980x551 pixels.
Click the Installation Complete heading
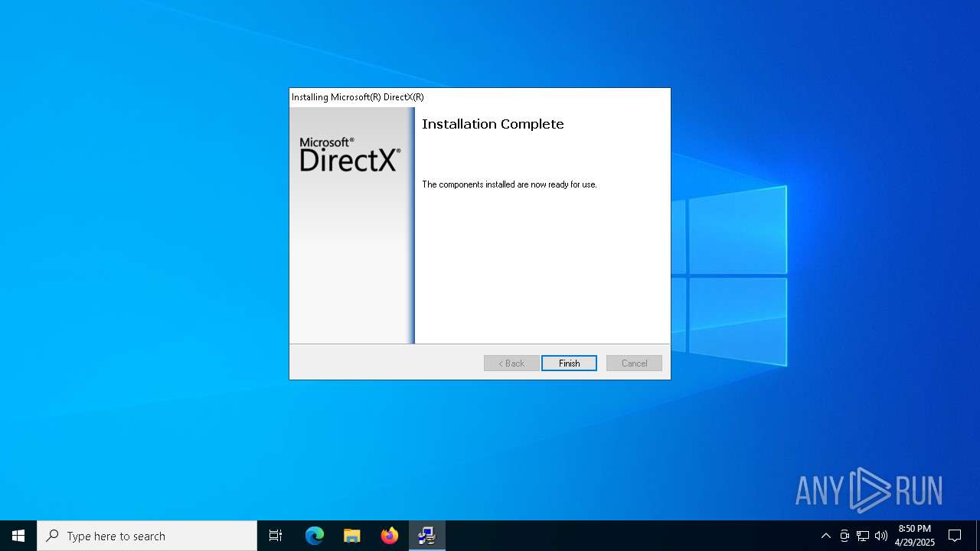(493, 124)
